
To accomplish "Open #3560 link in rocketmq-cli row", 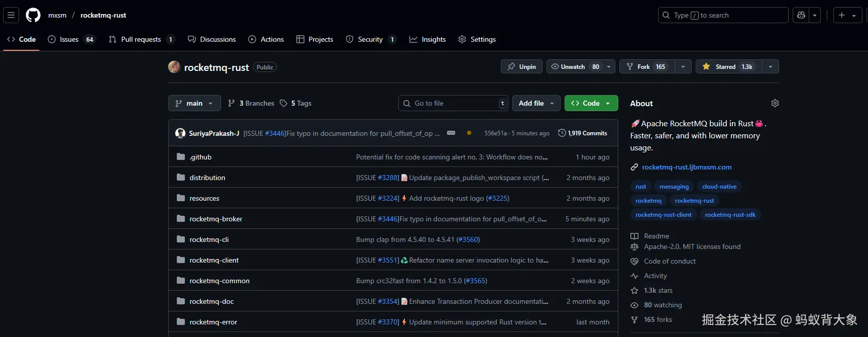I will [x=468, y=239].
